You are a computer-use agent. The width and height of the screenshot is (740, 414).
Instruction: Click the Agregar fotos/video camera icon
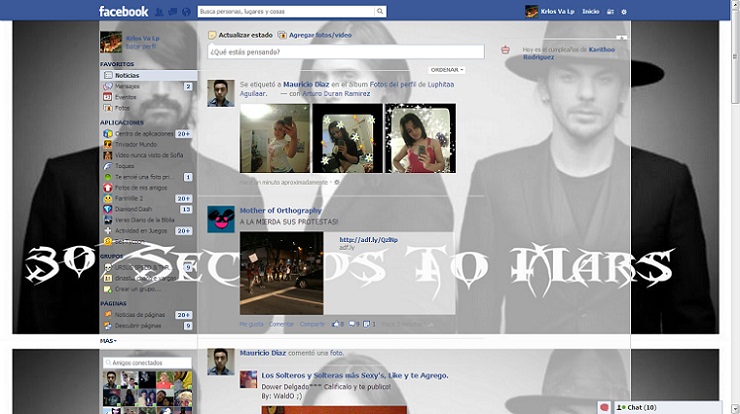[282, 35]
